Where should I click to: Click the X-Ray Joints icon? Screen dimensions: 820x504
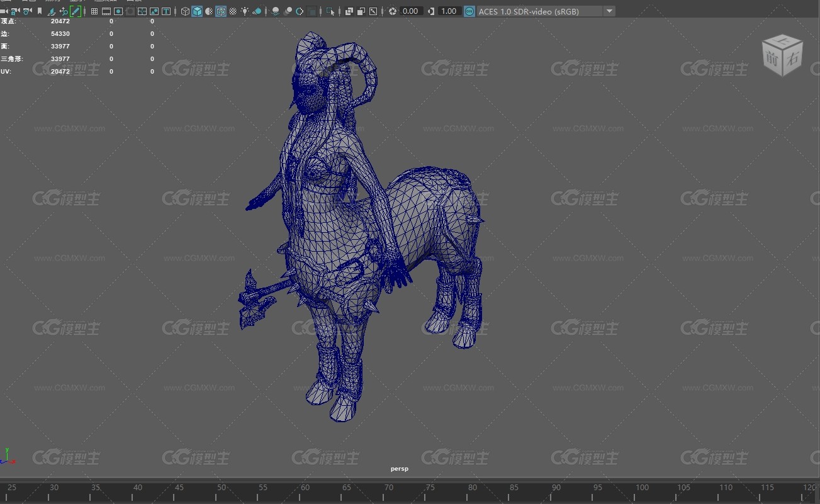coord(373,11)
